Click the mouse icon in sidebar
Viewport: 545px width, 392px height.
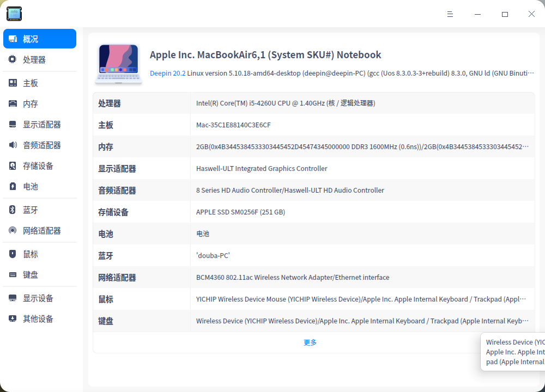tap(13, 254)
